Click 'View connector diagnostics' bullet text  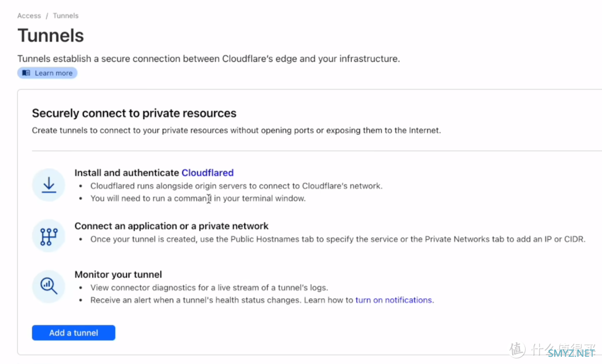[209, 288]
